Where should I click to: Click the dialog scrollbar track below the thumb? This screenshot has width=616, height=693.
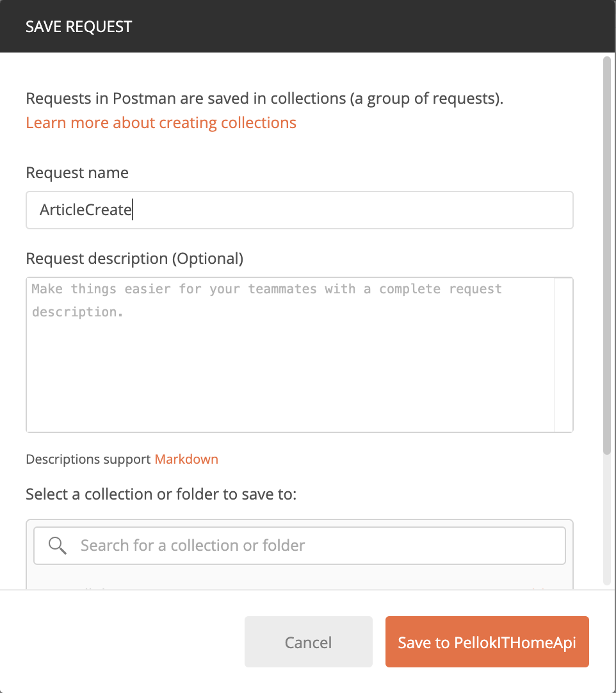tap(606, 519)
